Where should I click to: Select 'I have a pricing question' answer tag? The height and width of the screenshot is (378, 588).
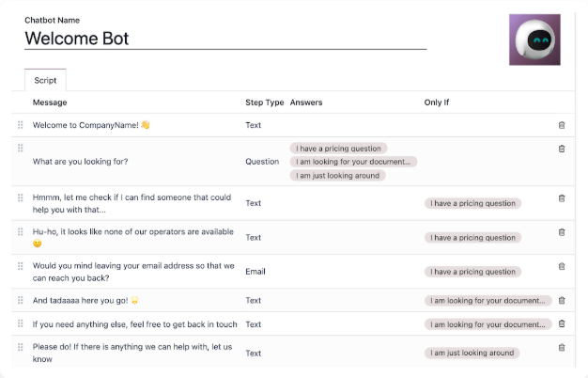pos(338,148)
